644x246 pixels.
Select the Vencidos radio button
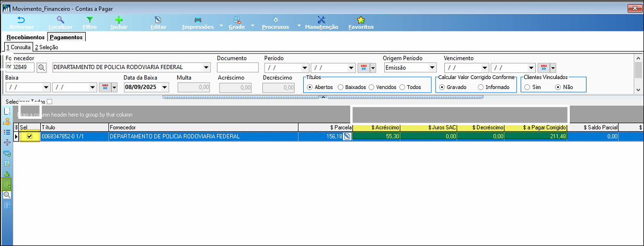[371, 87]
